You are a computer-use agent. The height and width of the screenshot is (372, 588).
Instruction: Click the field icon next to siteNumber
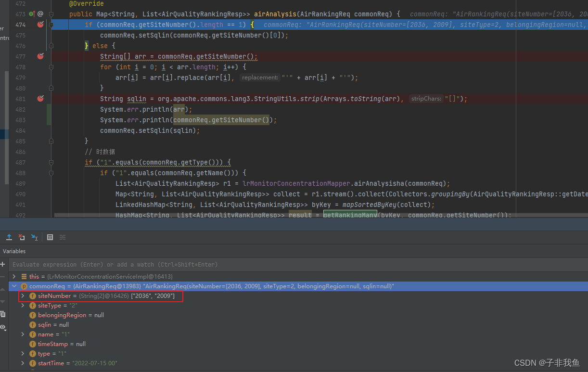coord(33,296)
